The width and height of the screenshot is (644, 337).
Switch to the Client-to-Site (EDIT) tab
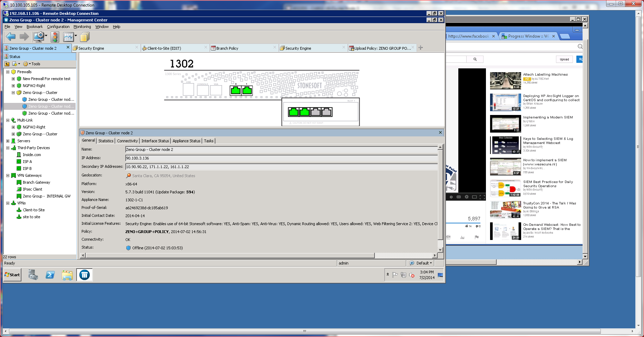click(174, 48)
